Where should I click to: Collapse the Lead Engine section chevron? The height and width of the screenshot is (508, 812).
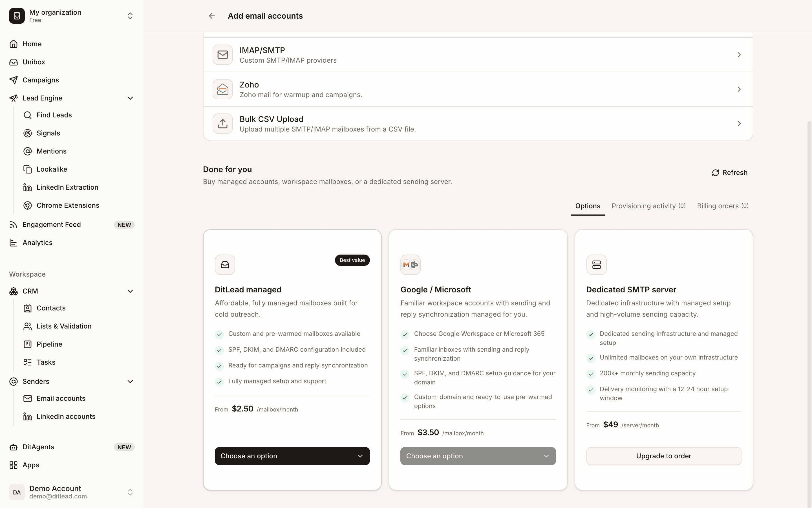coord(130,98)
